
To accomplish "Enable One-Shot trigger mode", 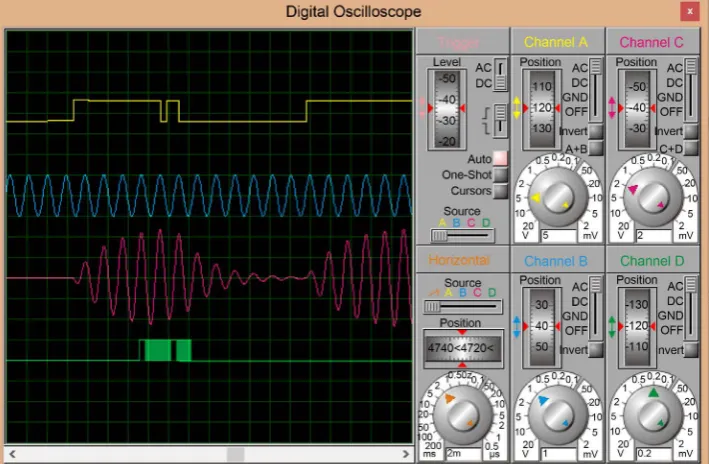I will click(500, 175).
